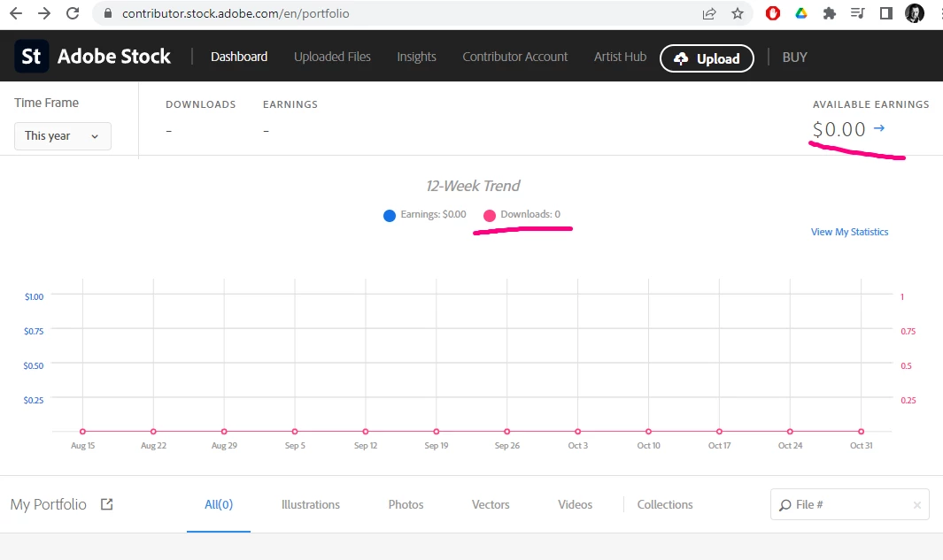Go back using the browser back arrow
This screenshot has height=560, width=943.
point(16,13)
